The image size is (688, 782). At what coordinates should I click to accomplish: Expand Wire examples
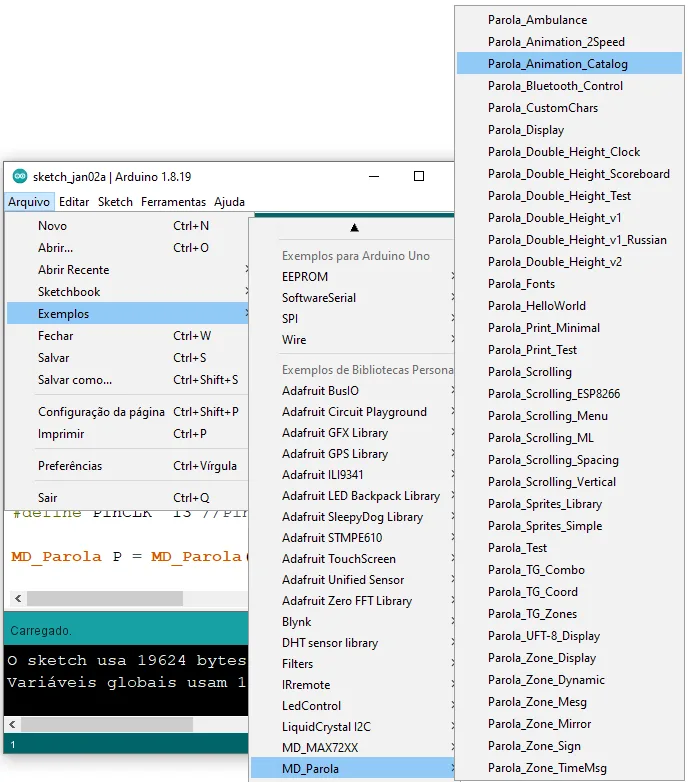(352, 340)
